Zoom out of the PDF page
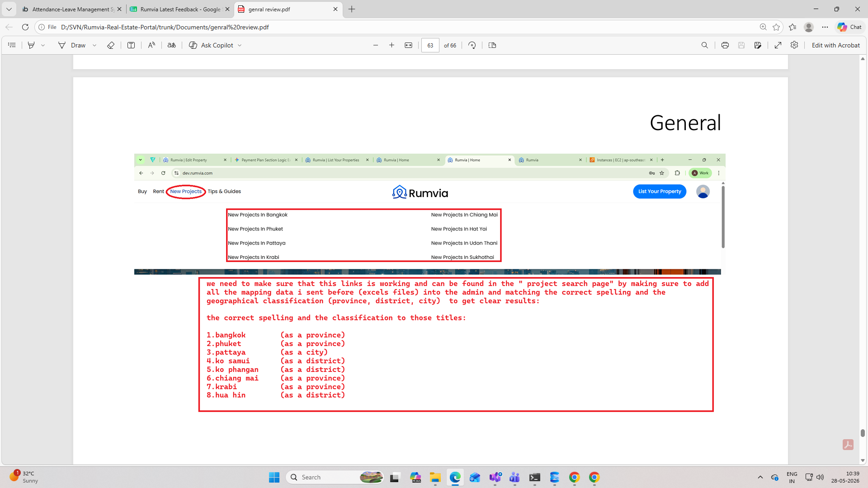This screenshot has height=488, width=868. (376, 45)
